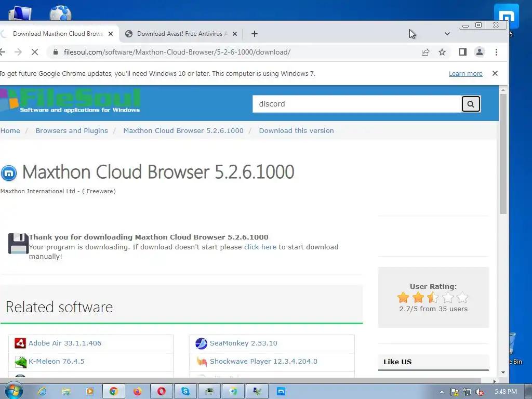Close the Maxthon Cloud Browser tab
This screenshot has width=532, height=399.
pyautogui.click(x=111, y=34)
